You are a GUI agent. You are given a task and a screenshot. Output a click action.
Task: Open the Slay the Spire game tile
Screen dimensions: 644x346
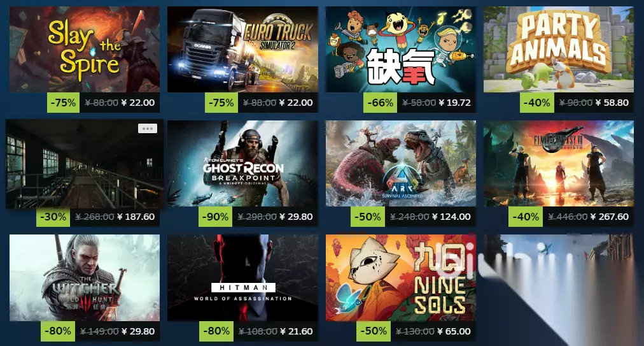click(x=85, y=49)
